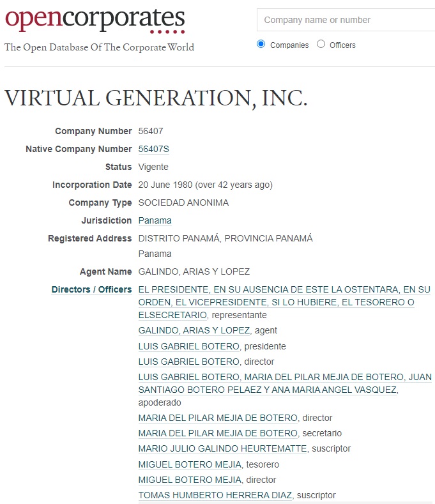
Task: Open TOMAS HUMBERTO HERRERA DIAZ suscriptor link
Action: click(215, 495)
